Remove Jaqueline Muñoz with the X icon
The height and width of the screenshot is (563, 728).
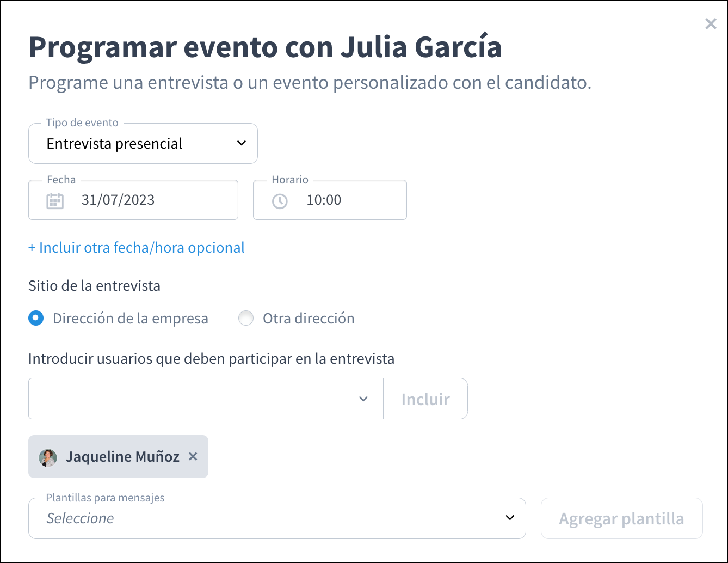193,457
